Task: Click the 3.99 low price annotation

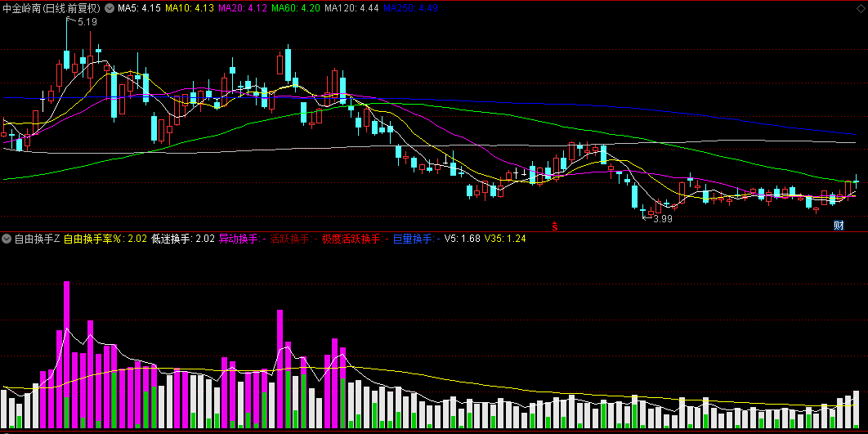Action: (663, 219)
